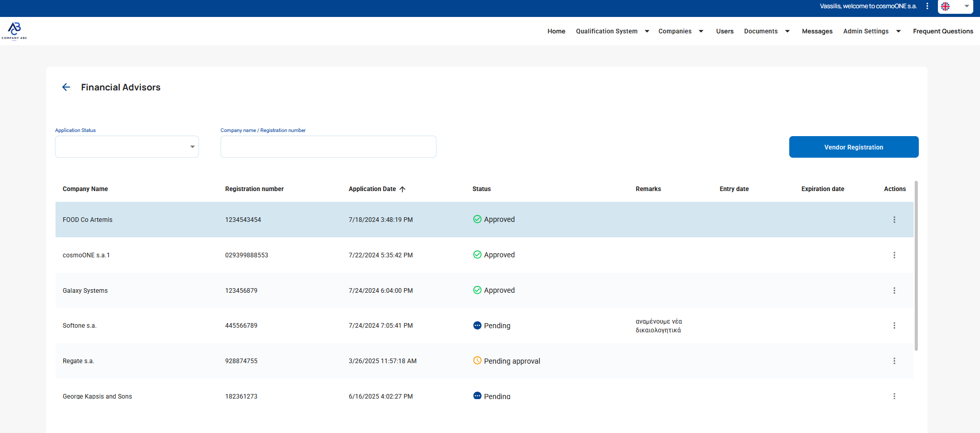The image size is (980, 433).
Task: Open actions menu for cosmoONE s.a.1 row
Action: tap(894, 255)
